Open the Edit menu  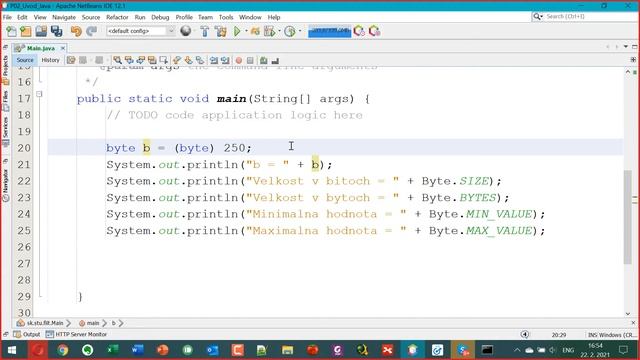[x=22, y=17]
